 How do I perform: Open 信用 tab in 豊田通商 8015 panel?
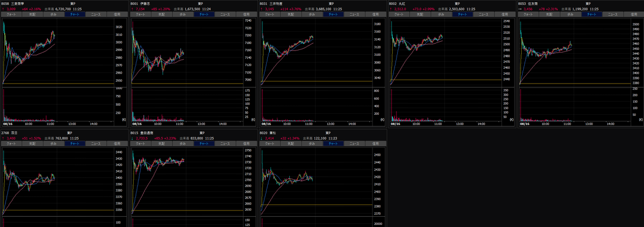[x=245, y=144]
